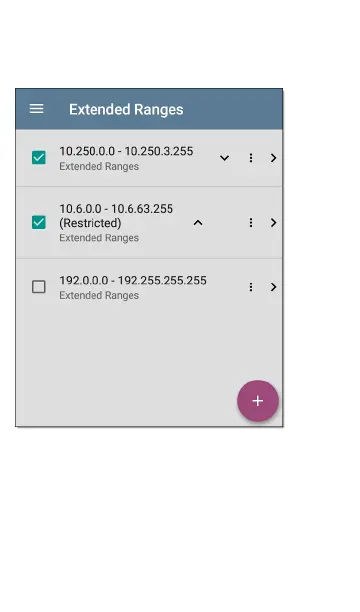Viewport: 360px width, 612px height.
Task: Select the 192.0.0.0 - 192.255.255.255 entry
Action: (133, 280)
